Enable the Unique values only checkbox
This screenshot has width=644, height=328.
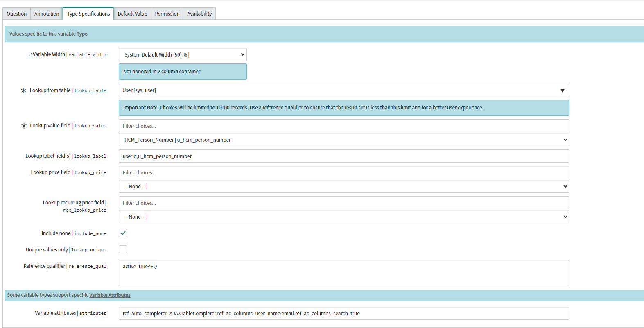coord(123,249)
